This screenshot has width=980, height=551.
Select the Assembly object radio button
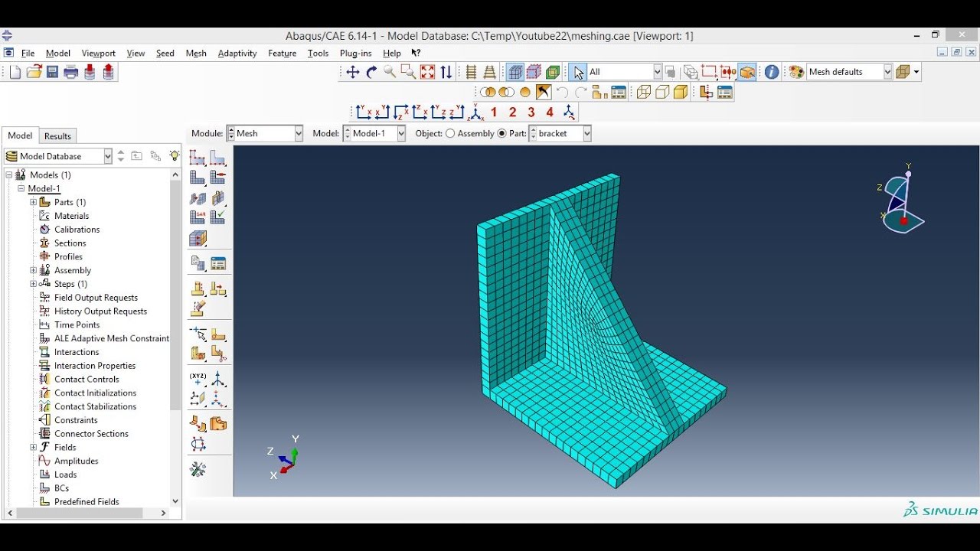450,133
